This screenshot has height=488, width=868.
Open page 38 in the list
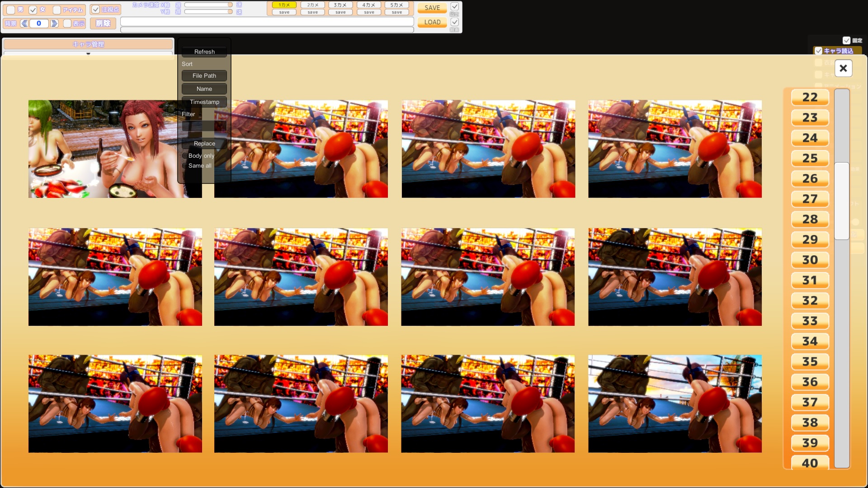click(x=810, y=422)
